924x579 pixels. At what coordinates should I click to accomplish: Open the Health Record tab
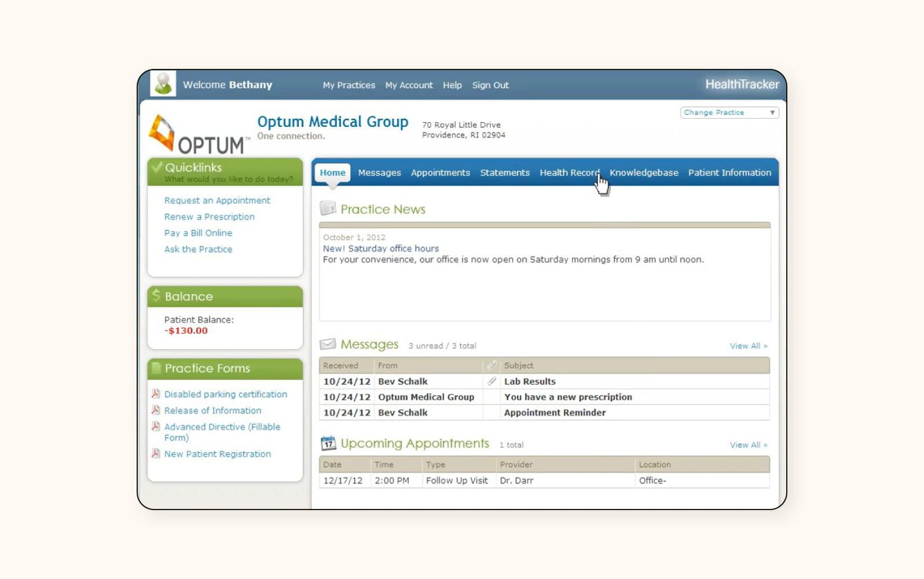tap(569, 173)
